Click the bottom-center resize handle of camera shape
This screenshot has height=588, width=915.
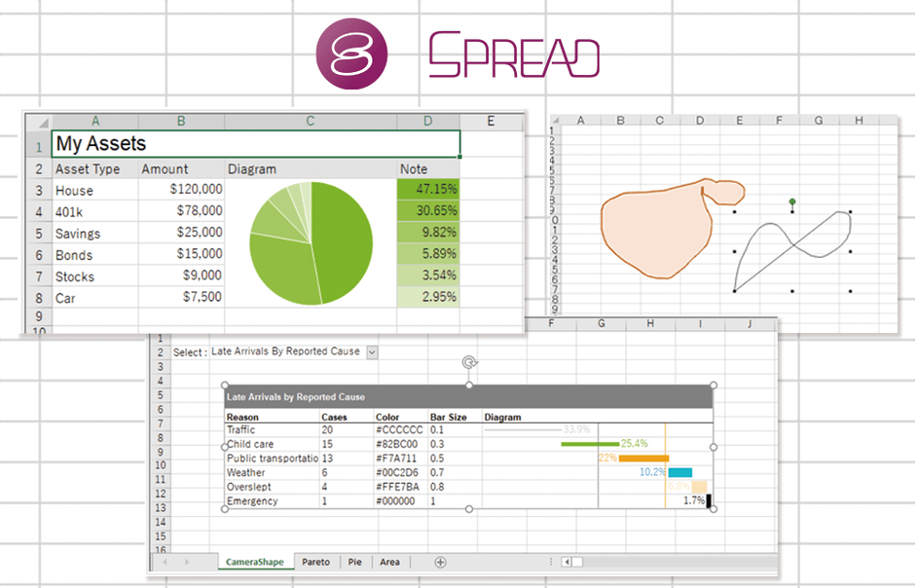pos(469,509)
